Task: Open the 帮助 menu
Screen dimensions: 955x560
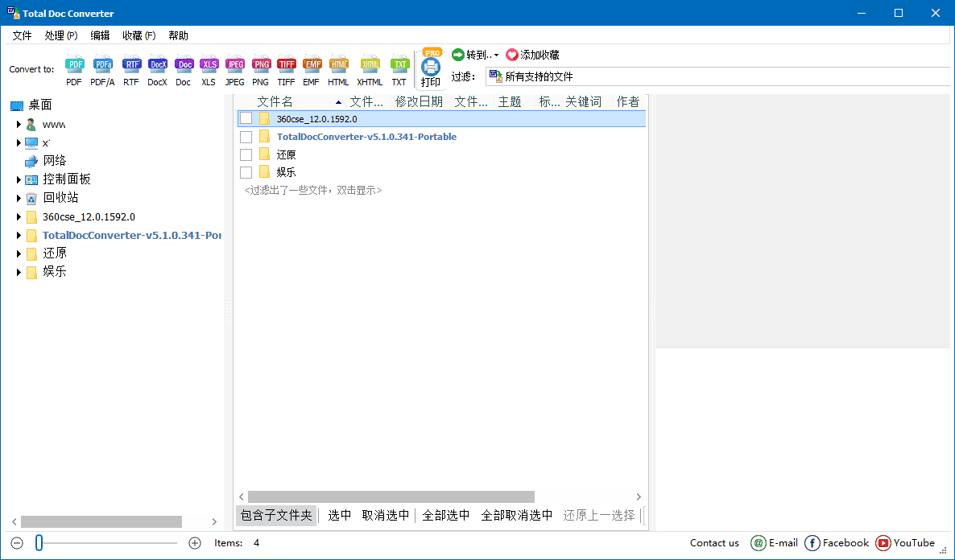Action: (x=178, y=35)
